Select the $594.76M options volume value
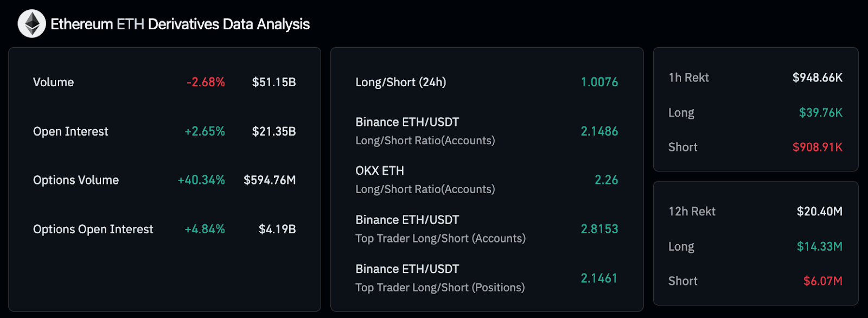The image size is (868, 318). pyautogui.click(x=269, y=180)
